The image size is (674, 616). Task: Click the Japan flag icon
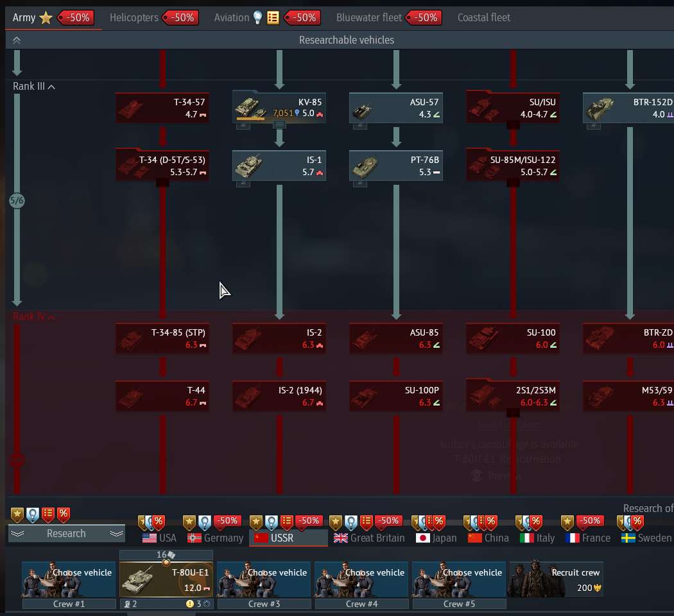coord(423,538)
